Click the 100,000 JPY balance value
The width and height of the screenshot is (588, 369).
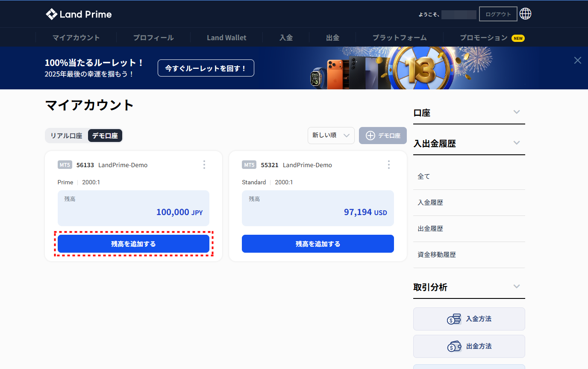point(179,212)
